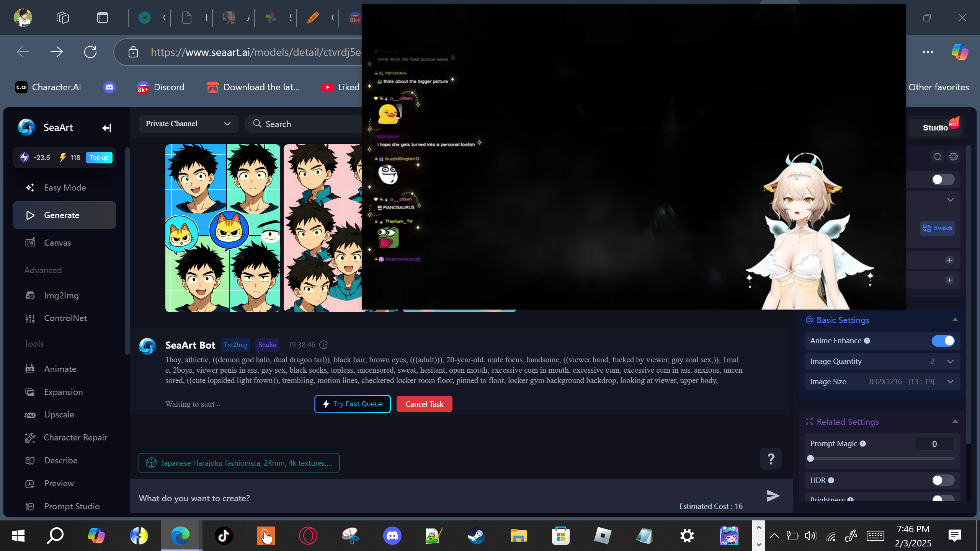
Task: Click the browser address bar URL
Action: (x=256, y=52)
